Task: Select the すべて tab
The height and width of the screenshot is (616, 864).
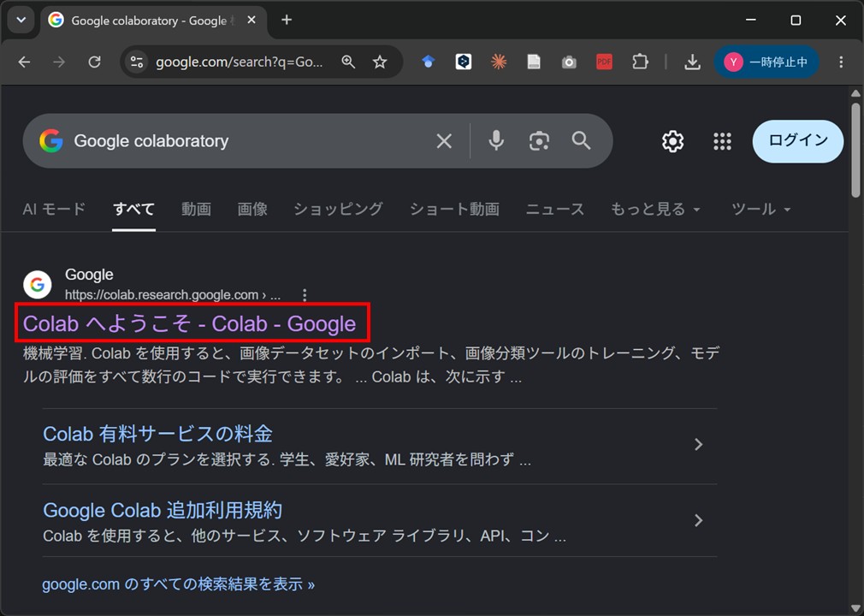Action: (133, 210)
